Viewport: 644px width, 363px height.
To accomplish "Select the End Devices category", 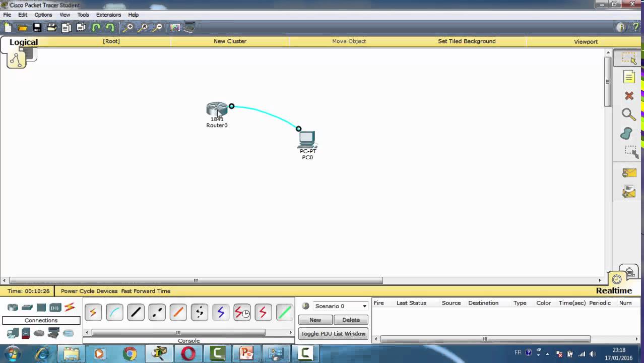I will pos(13,333).
